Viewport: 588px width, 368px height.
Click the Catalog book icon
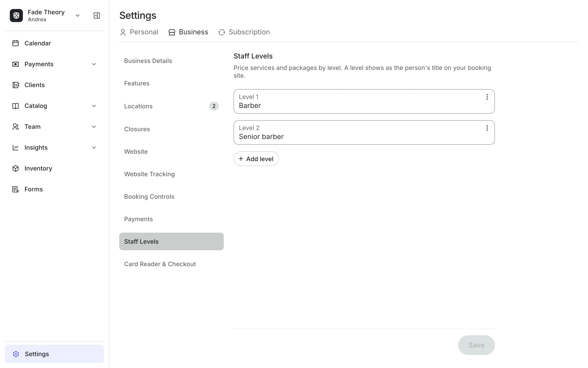pyautogui.click(x=16, y=106)
